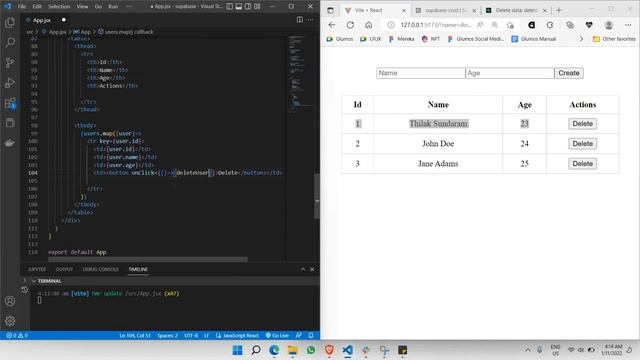Image resolution: width=640 pixels, height=360 pixels.
Task: Click the notifications bell in VS Code status bar
Action: pyautogui.click(x=311, y=336)
